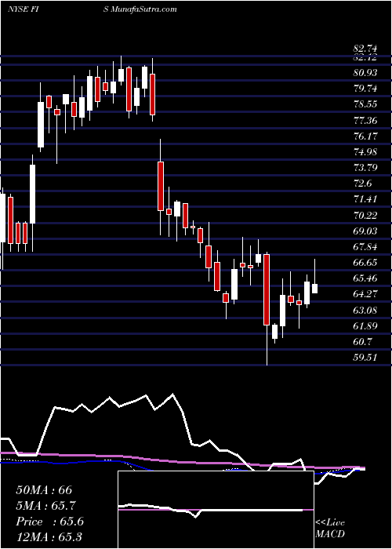This screenshot has width=392, height=549.
Task: Click the 66.65 price level label
Action: (x=366, y=263)
